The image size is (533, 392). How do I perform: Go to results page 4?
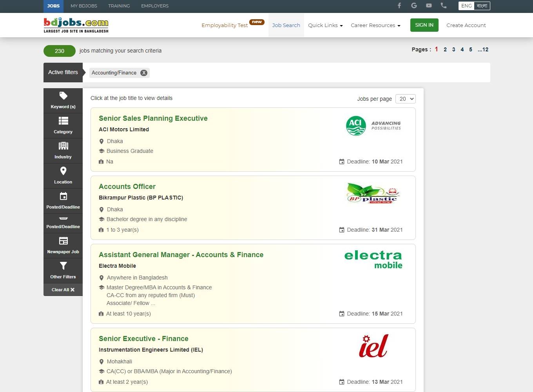point(462,49)
